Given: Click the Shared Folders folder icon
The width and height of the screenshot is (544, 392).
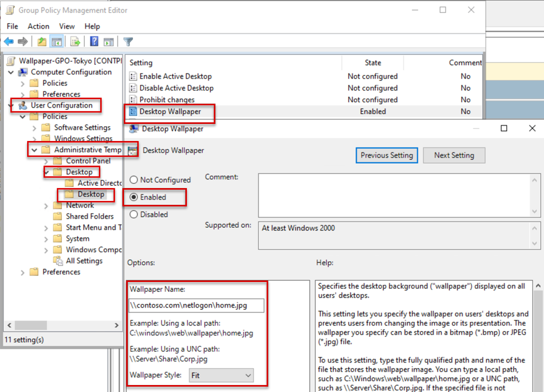Looking at the screenshot, I should tap(58, 216).
